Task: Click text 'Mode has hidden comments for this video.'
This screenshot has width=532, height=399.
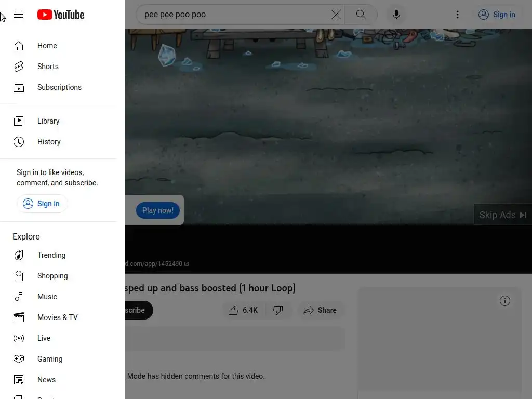Action: coord(196,376)
